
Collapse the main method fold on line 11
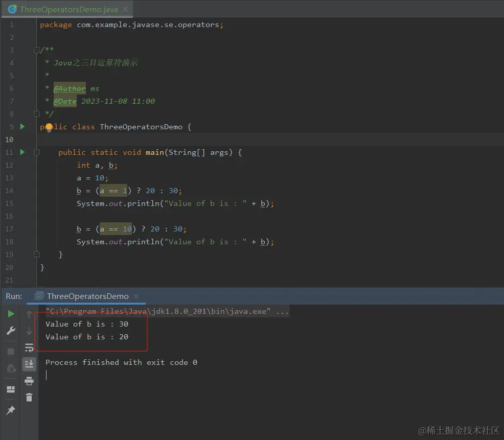[36, 152]
